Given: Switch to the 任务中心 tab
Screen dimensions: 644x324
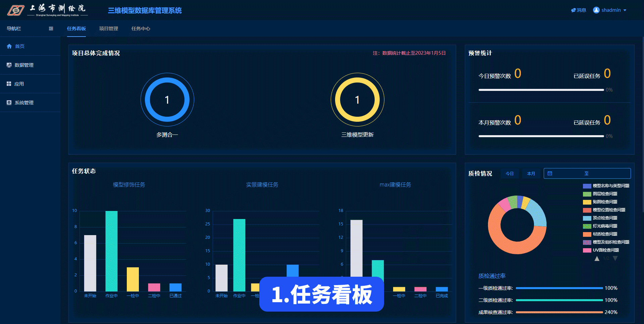Looking at the screenshot, I should click(x=141, y=29).
